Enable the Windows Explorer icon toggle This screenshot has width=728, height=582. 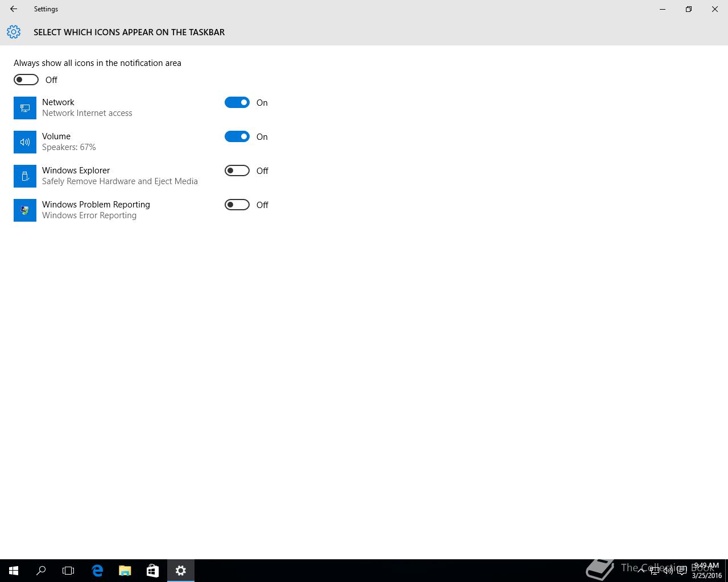[237, 171]
